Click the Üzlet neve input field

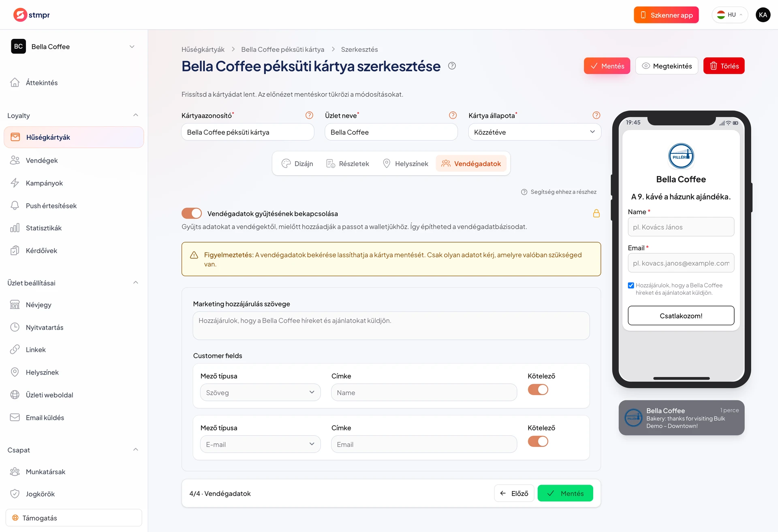click(391, 132)
